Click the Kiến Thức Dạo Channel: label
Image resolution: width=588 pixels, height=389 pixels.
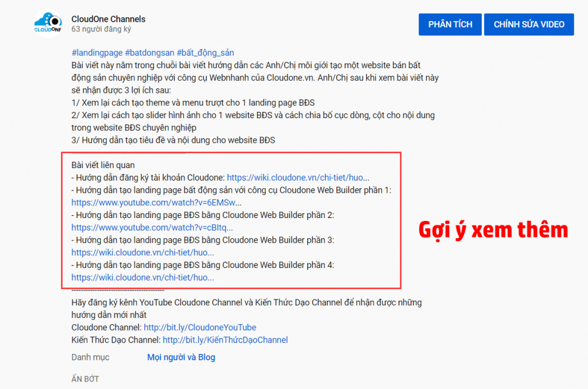(116, 340)
